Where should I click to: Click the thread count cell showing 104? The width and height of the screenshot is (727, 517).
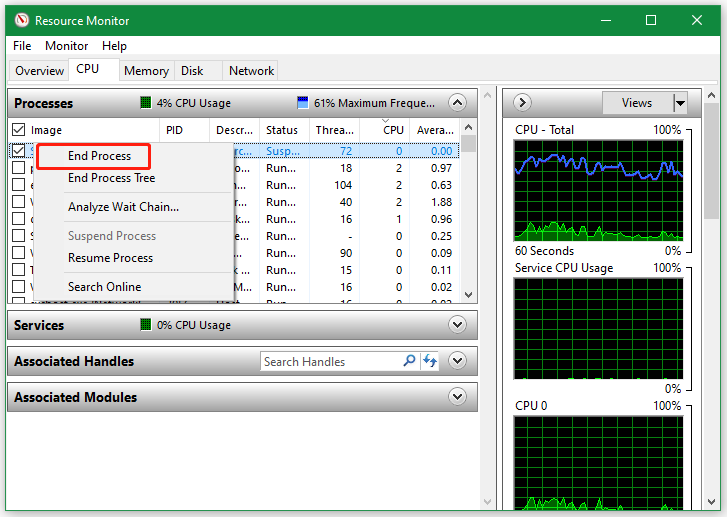click(x=343, y=185)
